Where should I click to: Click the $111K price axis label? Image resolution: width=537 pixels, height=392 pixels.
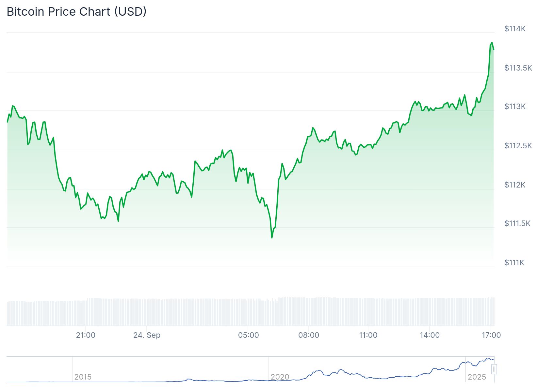[x=514, y=263]
